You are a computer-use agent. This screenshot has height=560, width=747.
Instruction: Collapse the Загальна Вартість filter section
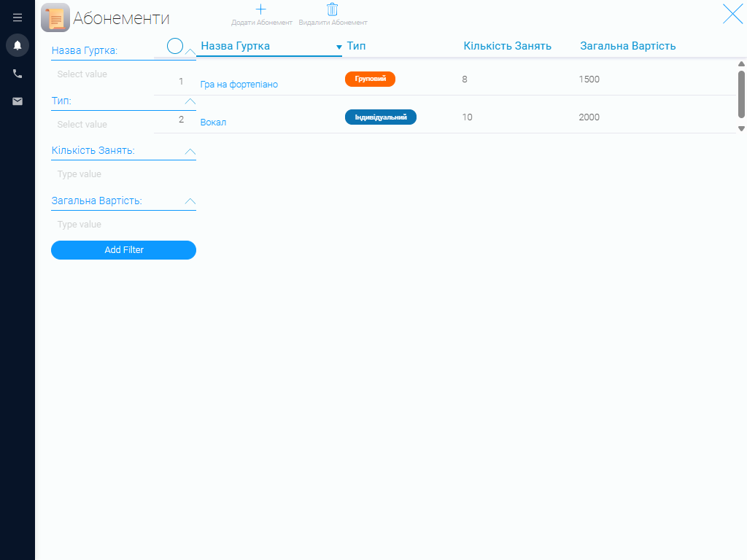pyautogui.click(x=190, y=201)
